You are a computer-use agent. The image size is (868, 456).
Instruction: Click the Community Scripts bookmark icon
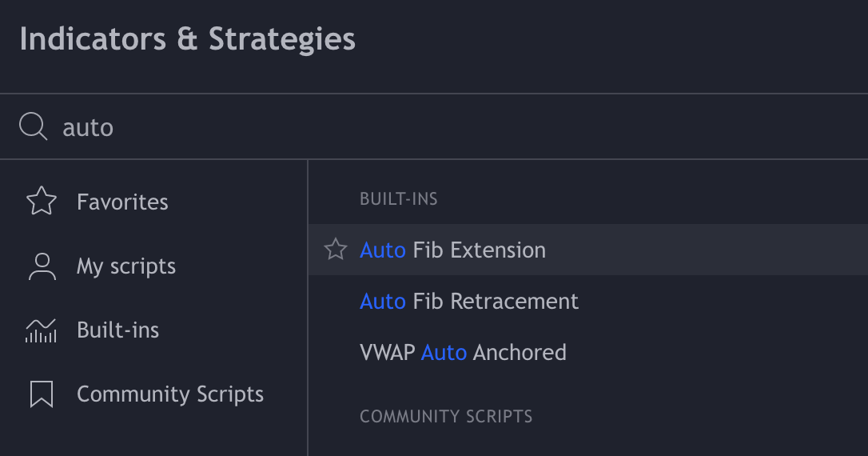pyautogui.click(x=42, y=394)
